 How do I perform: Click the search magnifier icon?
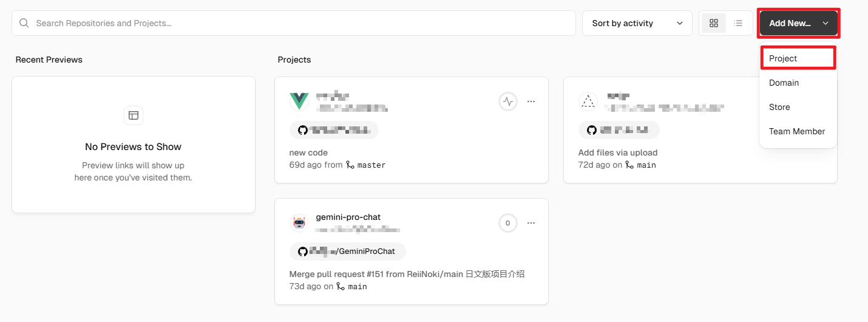24,23
